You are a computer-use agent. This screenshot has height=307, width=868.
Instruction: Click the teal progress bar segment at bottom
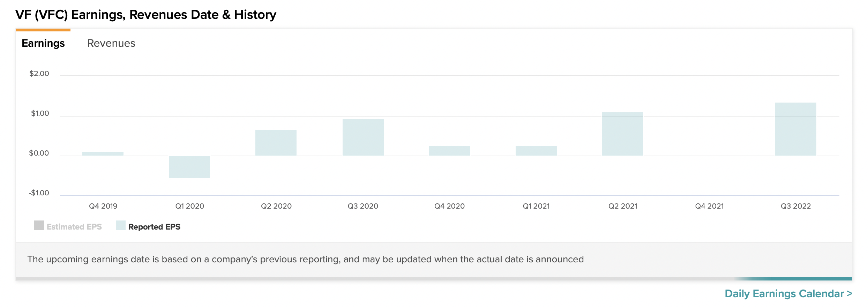pos(794,279)
